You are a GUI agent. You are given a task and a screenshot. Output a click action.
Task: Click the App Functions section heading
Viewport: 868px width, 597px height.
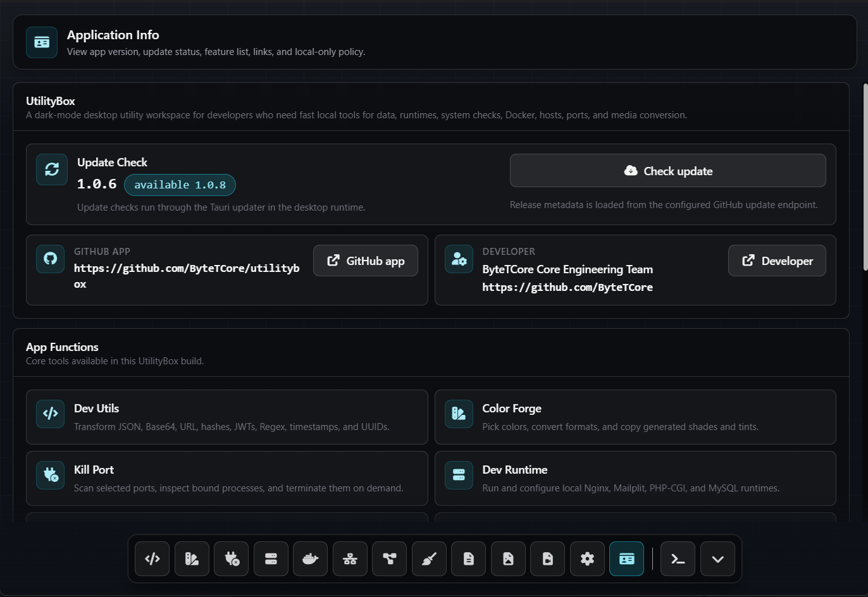(x=62, y=347)
